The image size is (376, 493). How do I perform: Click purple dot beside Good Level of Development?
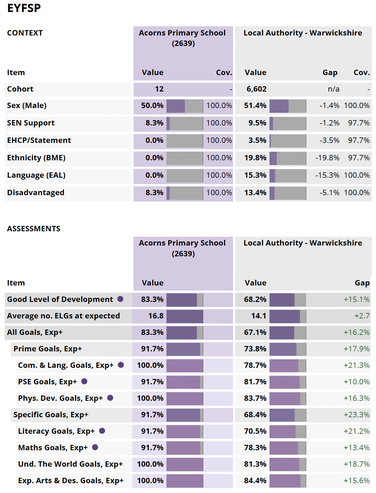[x=120, y=299]
